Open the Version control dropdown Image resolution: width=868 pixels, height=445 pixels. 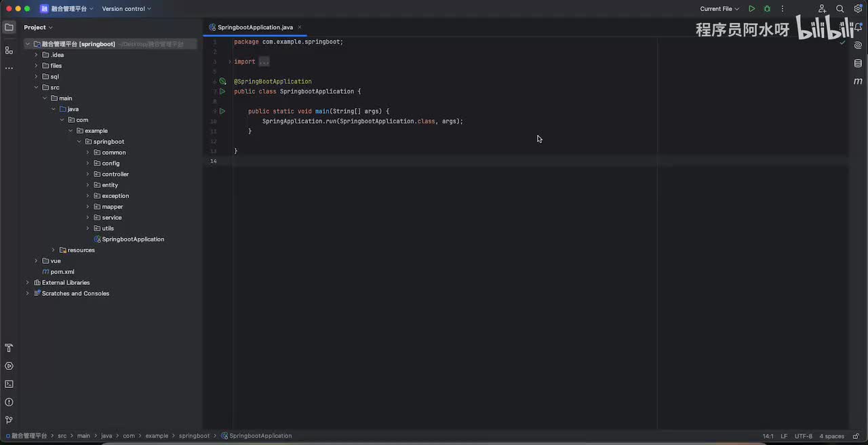pyautogui.click(x=126, y=9)
